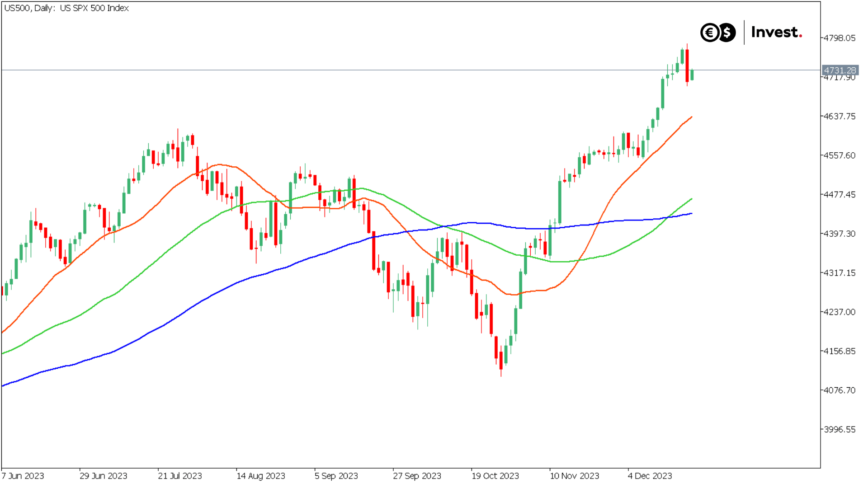
Task: Click the 29 Jun 2023 date label
Action: pos(104,476)
